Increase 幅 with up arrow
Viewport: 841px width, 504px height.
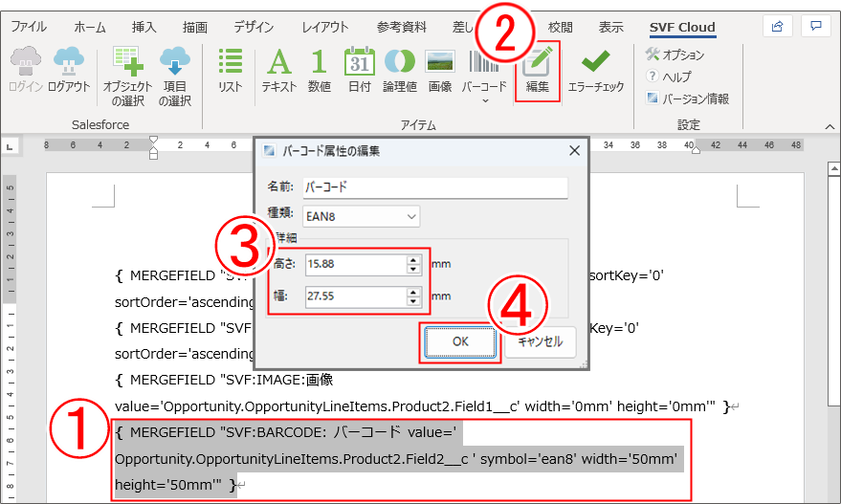pos(413,292)
